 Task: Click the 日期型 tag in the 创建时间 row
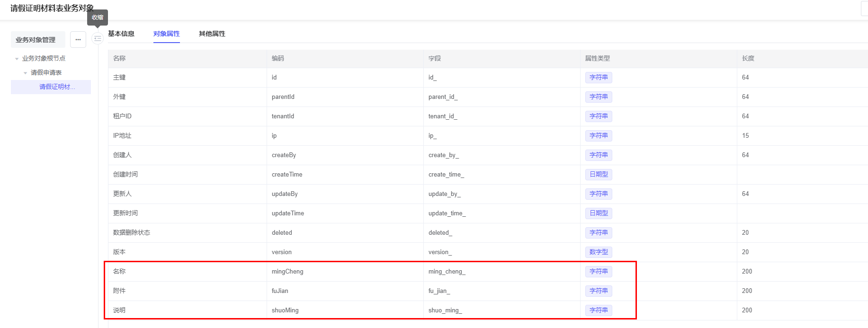tap(599, 175)
